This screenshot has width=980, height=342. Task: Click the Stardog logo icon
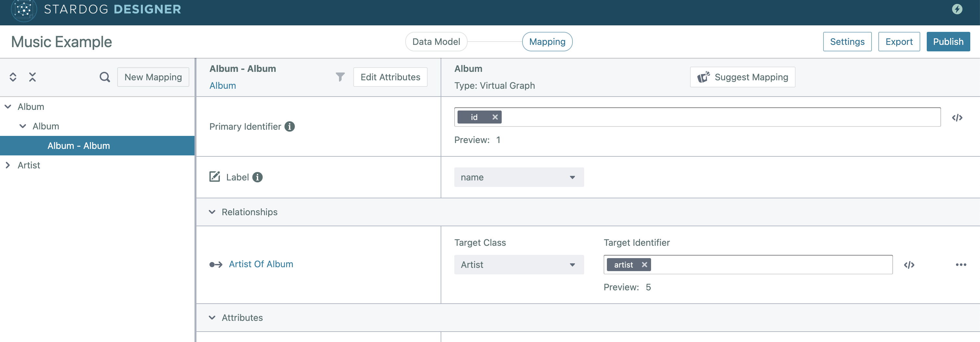pyautogui.click(x=24, y=9)
